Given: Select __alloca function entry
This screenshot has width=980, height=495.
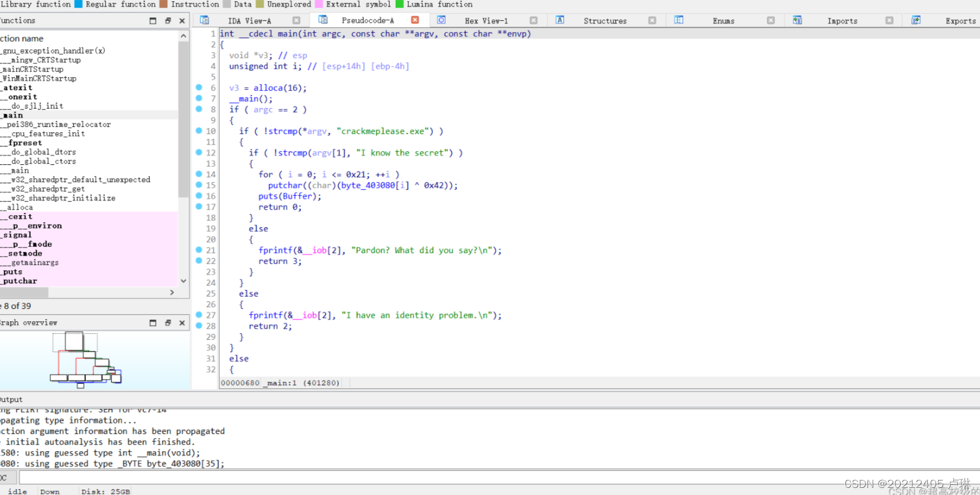Looking at the screenshot, I should 89,207.
